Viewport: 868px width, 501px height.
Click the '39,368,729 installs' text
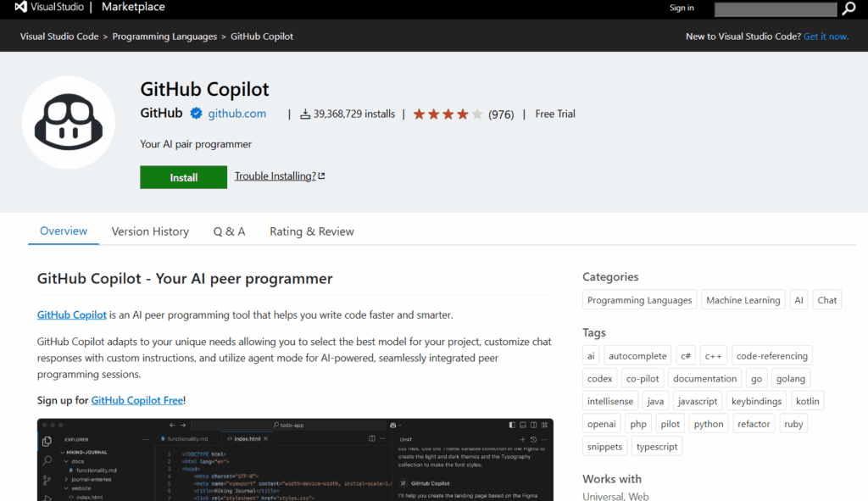354,114
